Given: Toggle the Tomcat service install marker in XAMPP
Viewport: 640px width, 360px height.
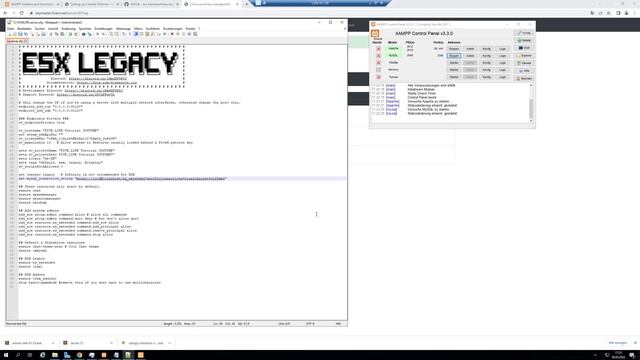Looking at the screenshot, I should [378, 77].
